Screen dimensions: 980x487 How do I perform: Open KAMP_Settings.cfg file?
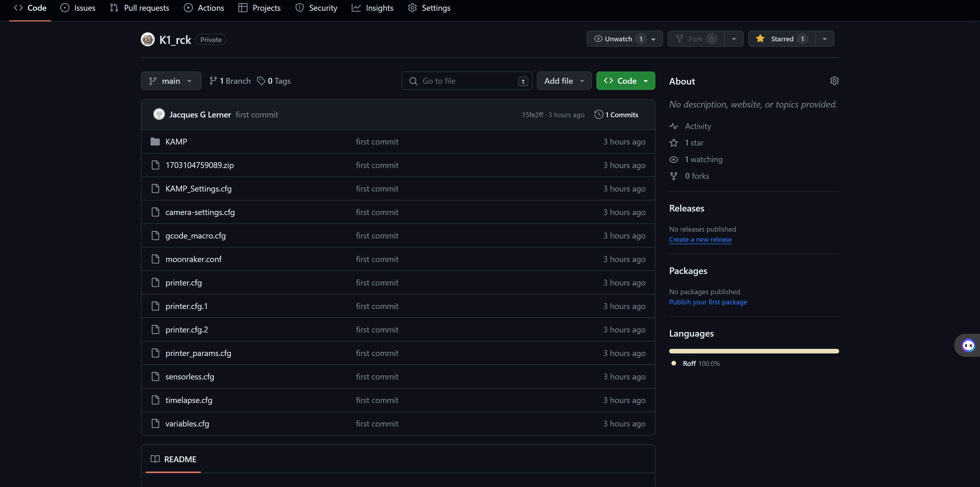198,188
